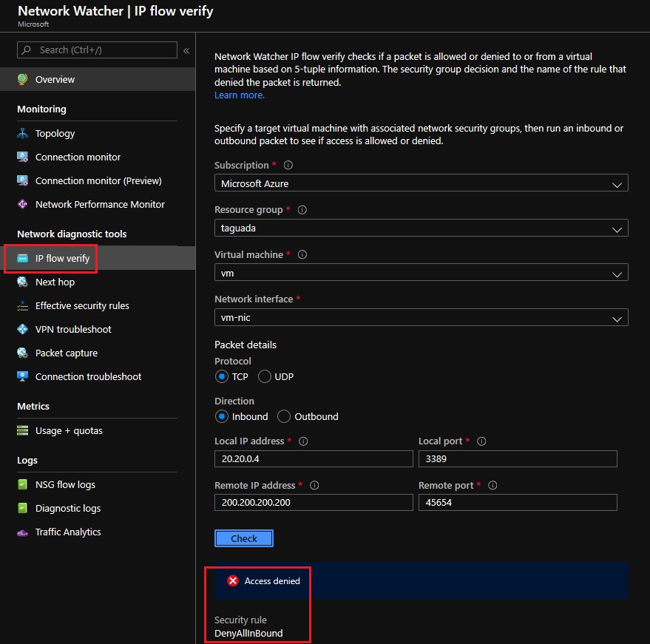Open the Virtual machine dropdown
This screenshot has width=650, height=644.
coord(422,272)
